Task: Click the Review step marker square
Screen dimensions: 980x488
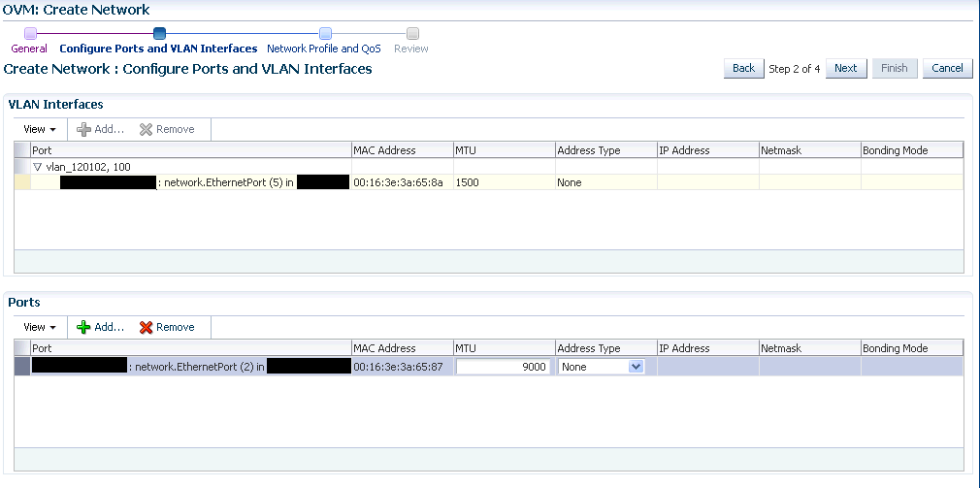Action: click(x=412, y=34)
